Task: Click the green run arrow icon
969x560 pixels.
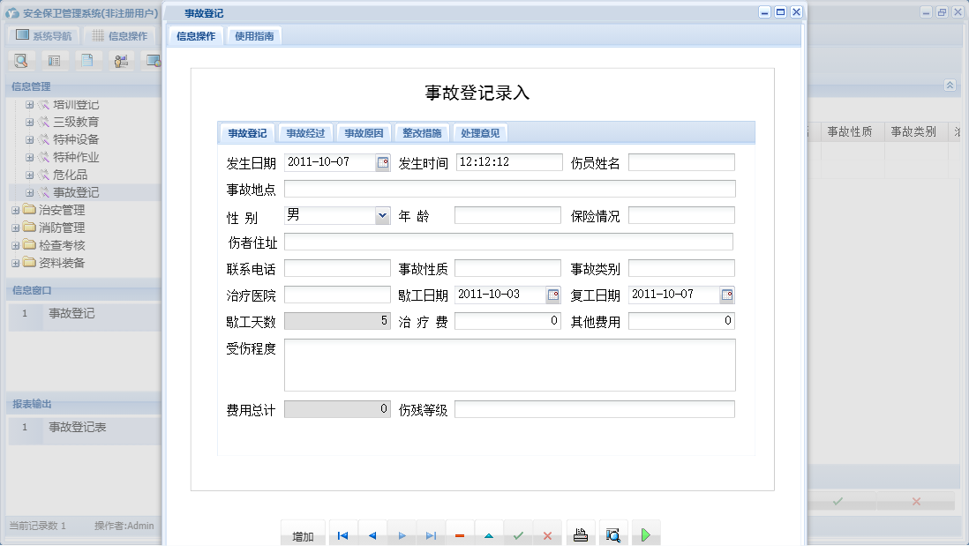Action: [x=645, y=534]
